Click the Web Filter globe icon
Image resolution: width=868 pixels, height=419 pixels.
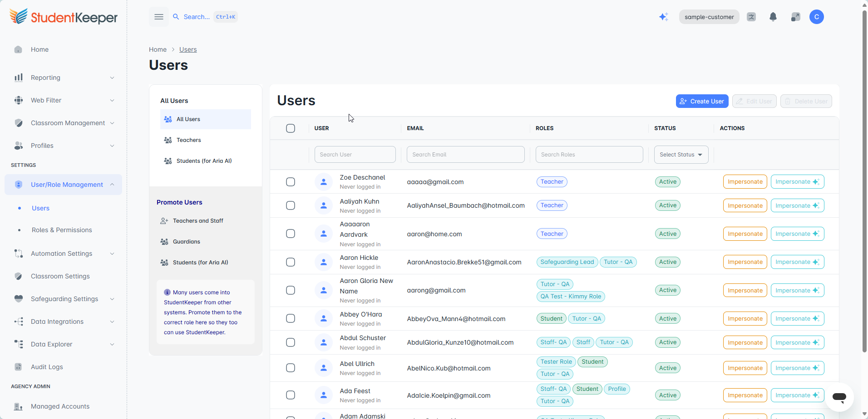tap(18, 100)
